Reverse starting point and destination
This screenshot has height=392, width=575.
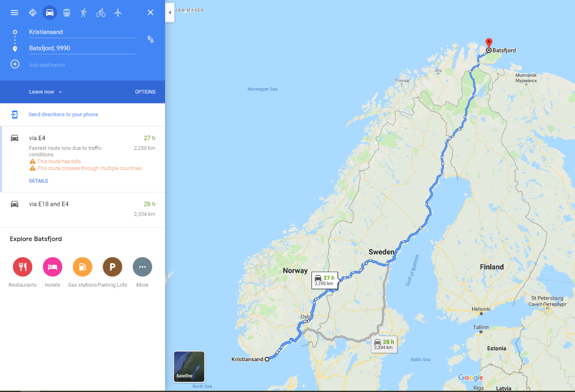(x=150, y=39)
